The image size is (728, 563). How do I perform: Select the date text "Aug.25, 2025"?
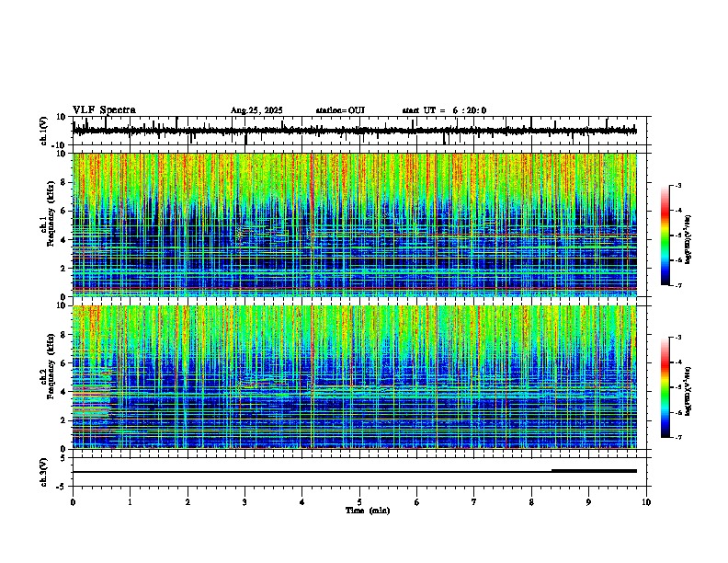pyautogui.click(x=256, y=110)
